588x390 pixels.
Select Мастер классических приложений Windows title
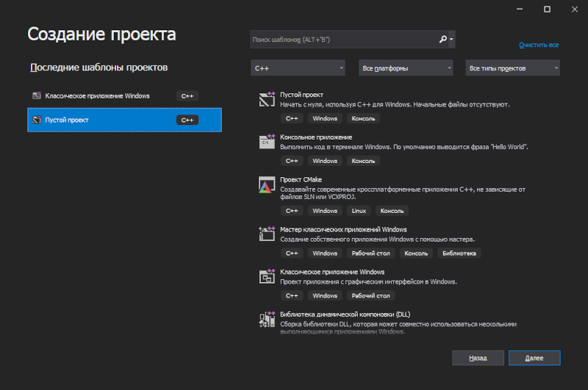[x=343, y=229]
